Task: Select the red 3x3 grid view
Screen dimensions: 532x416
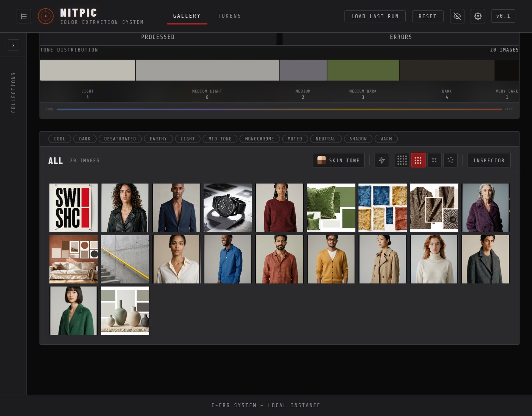Action: coord(418,160)
